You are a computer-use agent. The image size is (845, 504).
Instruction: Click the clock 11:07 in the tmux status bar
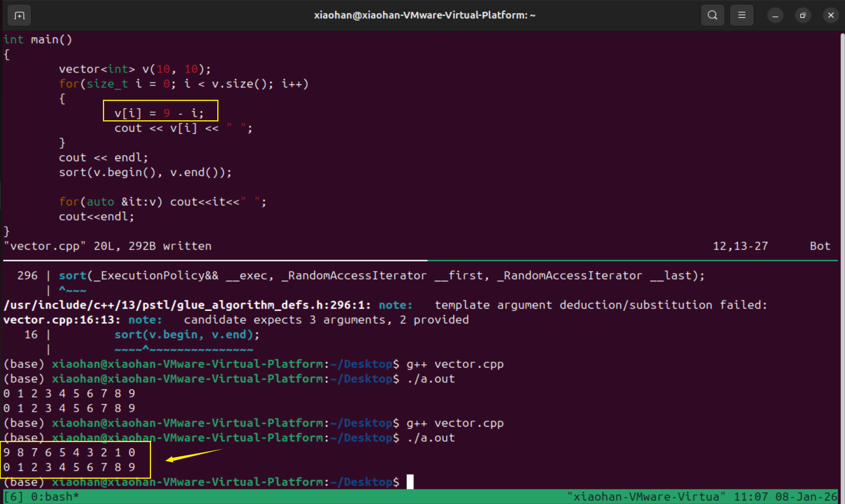[x=750, y=497]
